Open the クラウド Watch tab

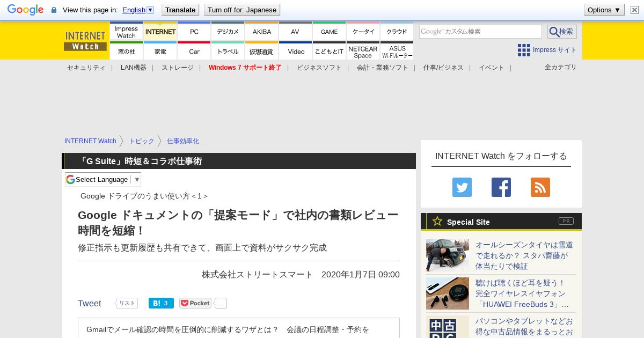tap(397, 32)
